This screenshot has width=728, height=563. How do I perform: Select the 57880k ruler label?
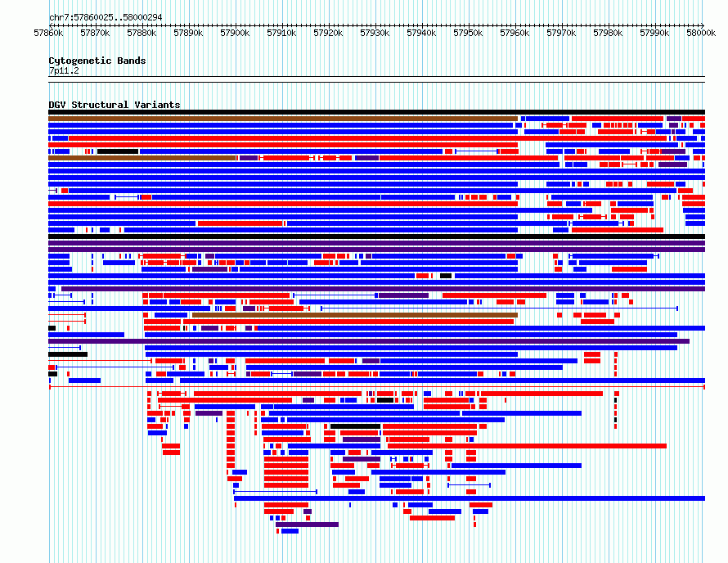tap(142, 33)
